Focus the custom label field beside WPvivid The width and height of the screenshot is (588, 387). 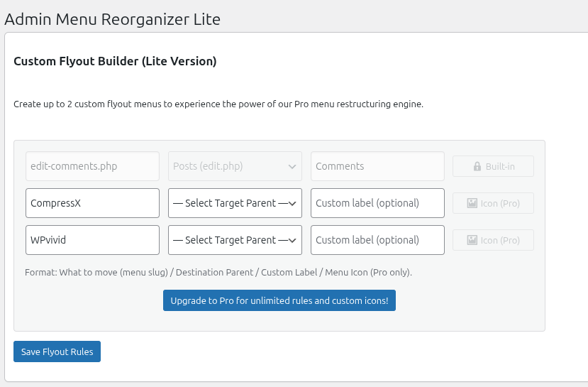click(x=377, y=240)
